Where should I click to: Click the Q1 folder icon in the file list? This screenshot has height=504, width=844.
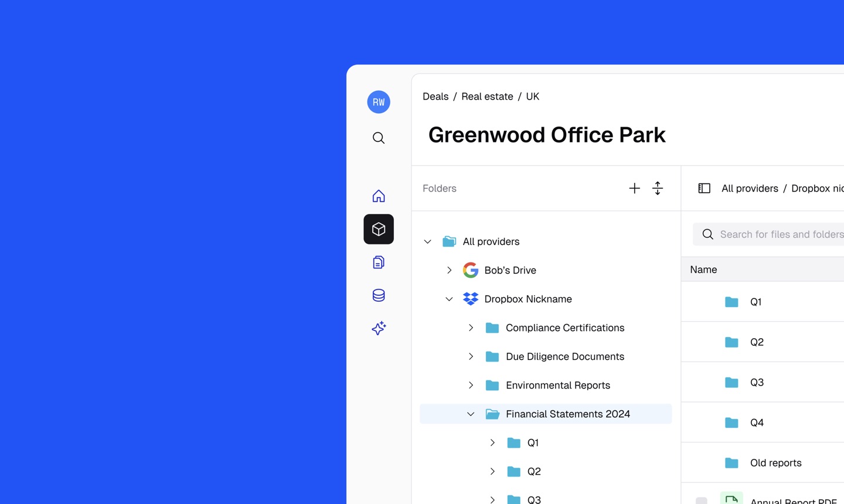pyautogui.click(x=731, y=302)
